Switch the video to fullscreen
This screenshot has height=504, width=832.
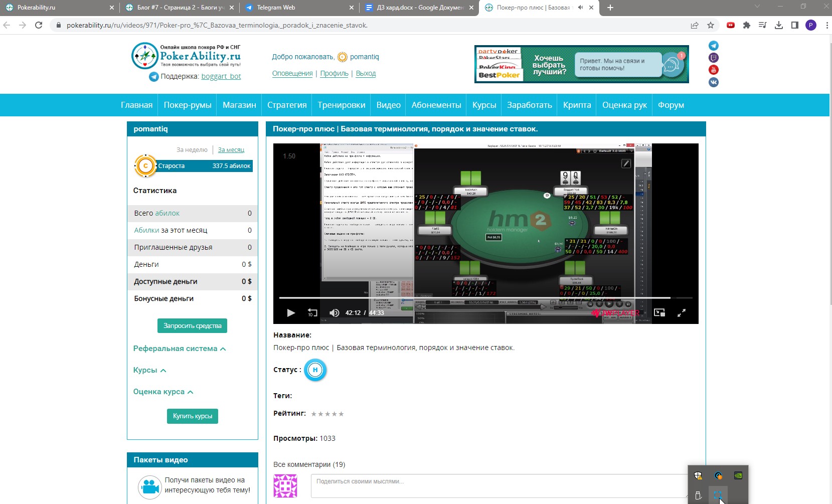pos(682,313)
